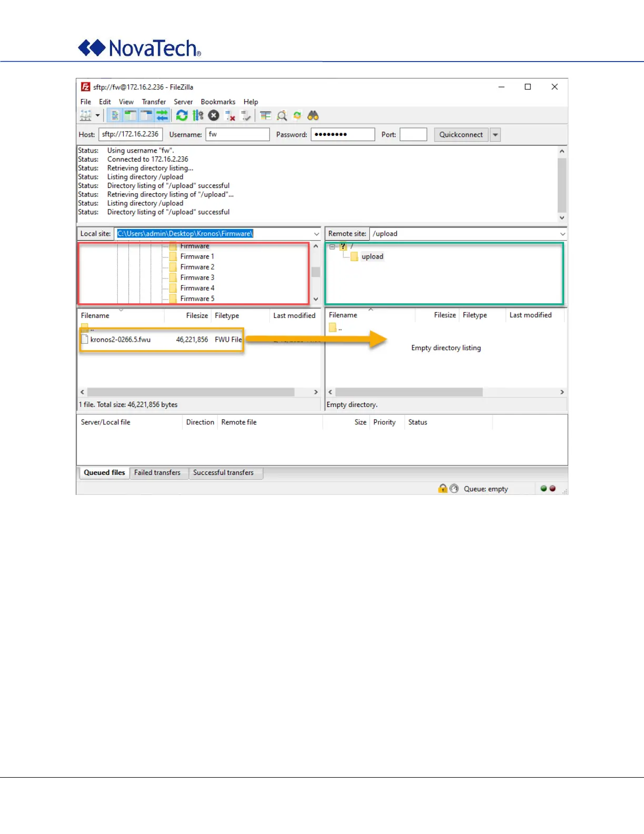Open the File menu
This screenshot has height=834, width=644.
(86, 102)
